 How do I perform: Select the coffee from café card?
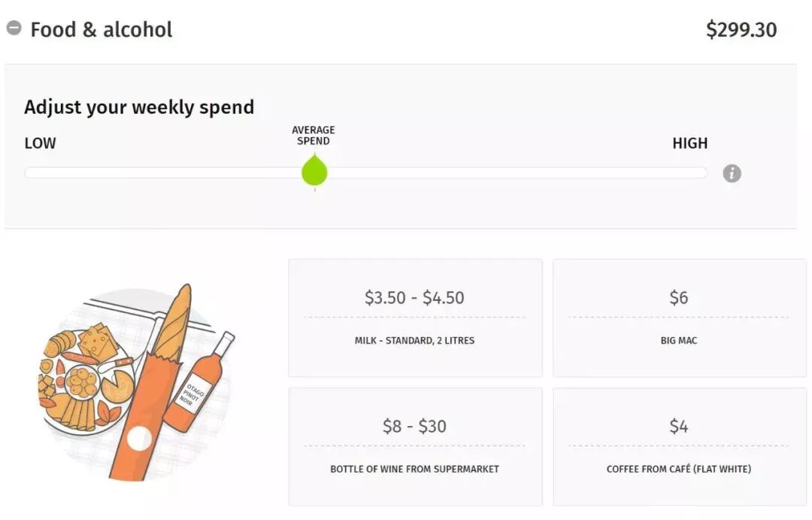pyautogui.click(x=679, y=446)
